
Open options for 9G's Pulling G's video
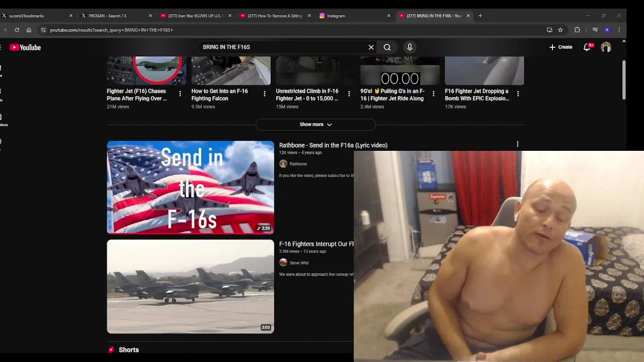[x=434, y=94]
